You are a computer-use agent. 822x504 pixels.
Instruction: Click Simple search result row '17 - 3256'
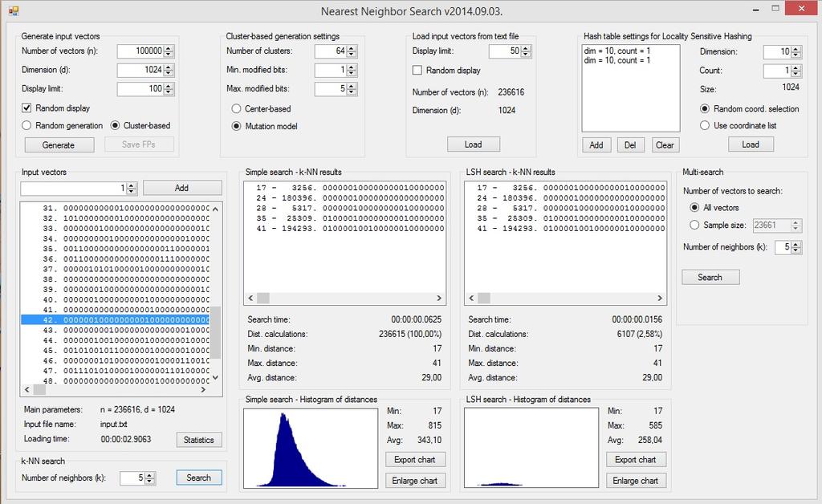tap(344, 188)
